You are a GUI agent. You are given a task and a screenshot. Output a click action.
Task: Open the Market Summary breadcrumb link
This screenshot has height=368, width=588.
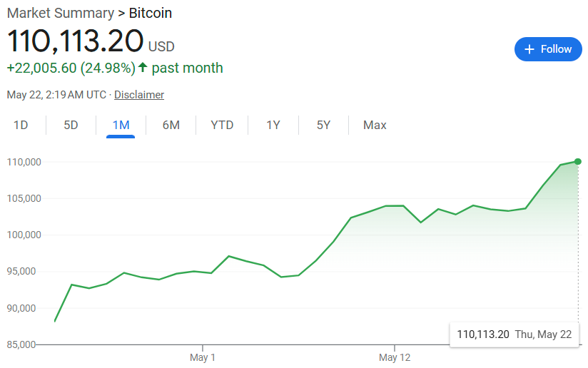pyautogui.click(x=60, y=13)
